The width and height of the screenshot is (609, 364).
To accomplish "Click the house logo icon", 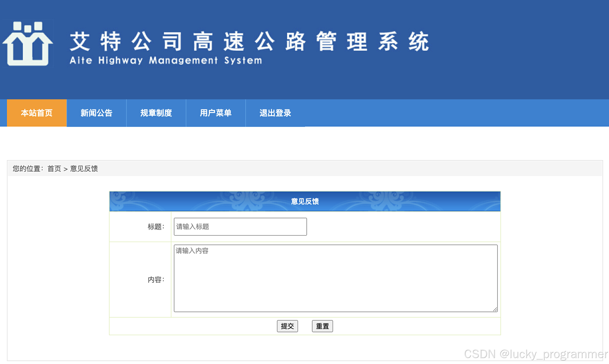I will tap(28, 44).
